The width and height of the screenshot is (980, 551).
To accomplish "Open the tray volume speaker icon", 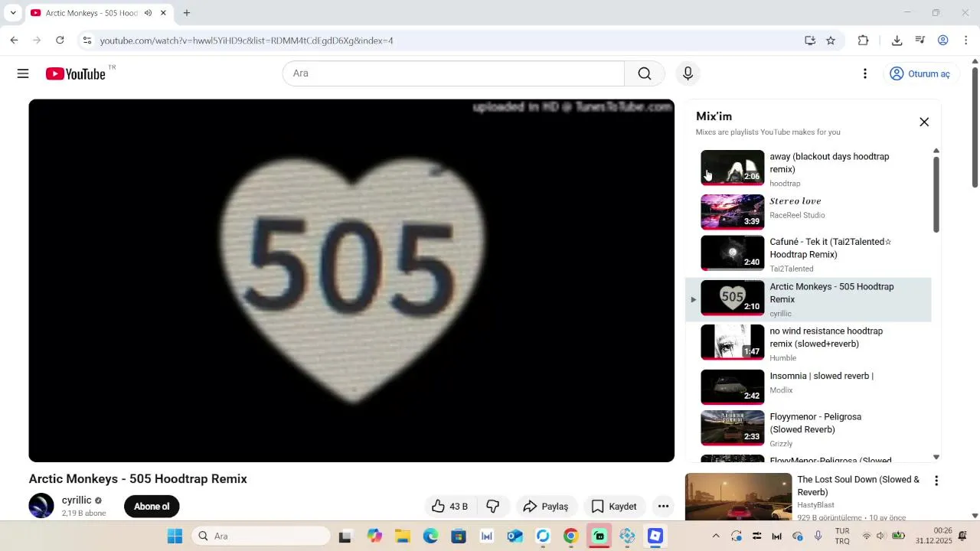I will [x=880, y=536].
